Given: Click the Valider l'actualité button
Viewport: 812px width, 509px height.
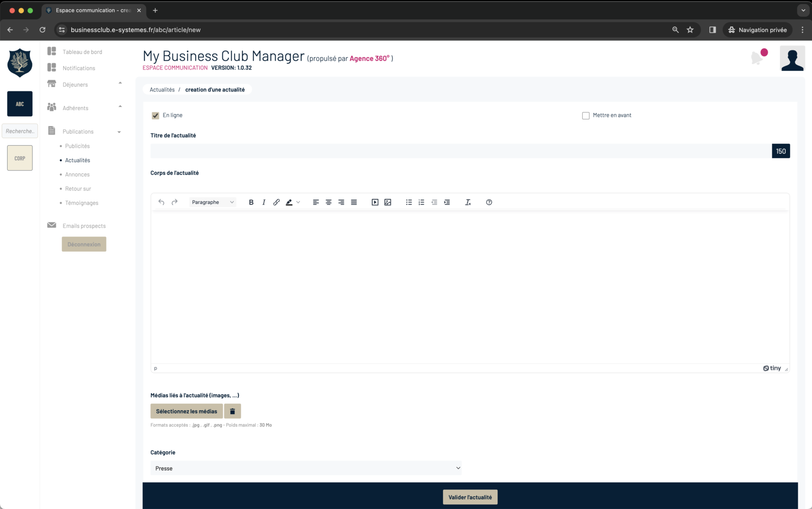Looking at the screenshot, I should pos(470,497).
